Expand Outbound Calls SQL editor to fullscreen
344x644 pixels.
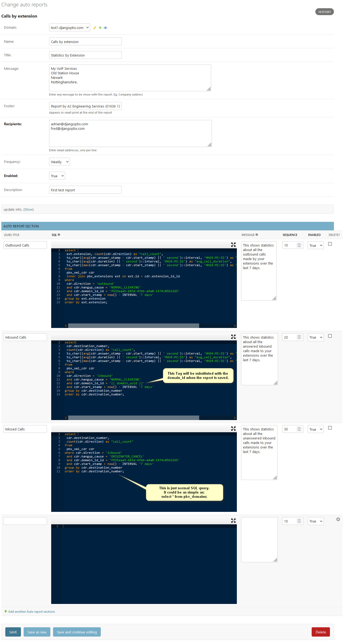click(233, 245)
